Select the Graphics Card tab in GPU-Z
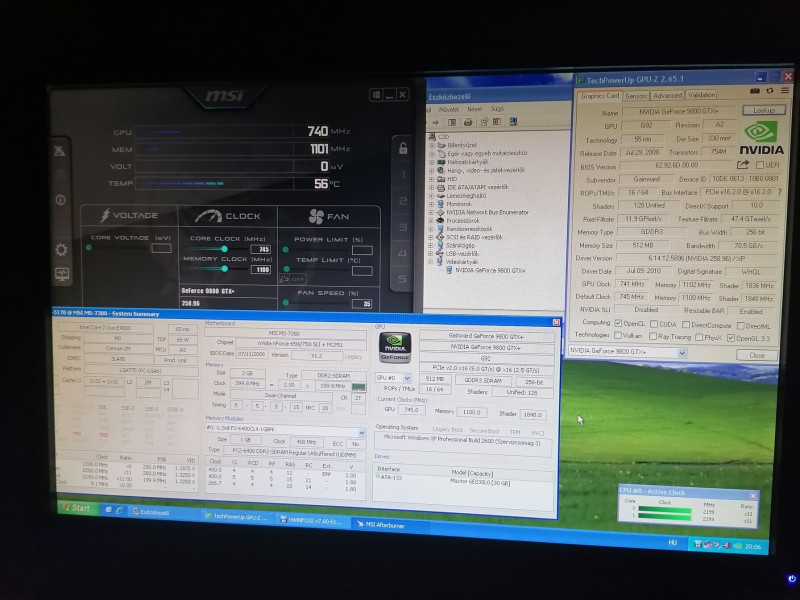This screenshot has width=800, height=600. pyautogui.click(x=599, y=96)
